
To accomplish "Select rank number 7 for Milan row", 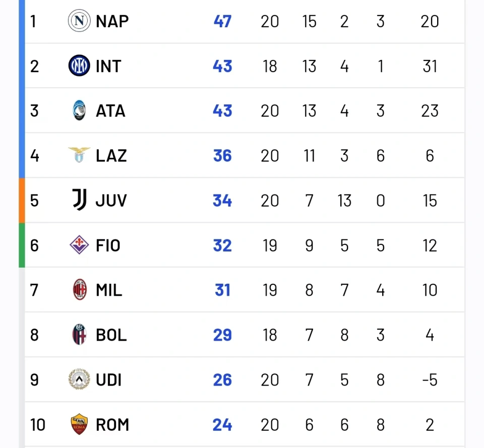I will 34,290.
